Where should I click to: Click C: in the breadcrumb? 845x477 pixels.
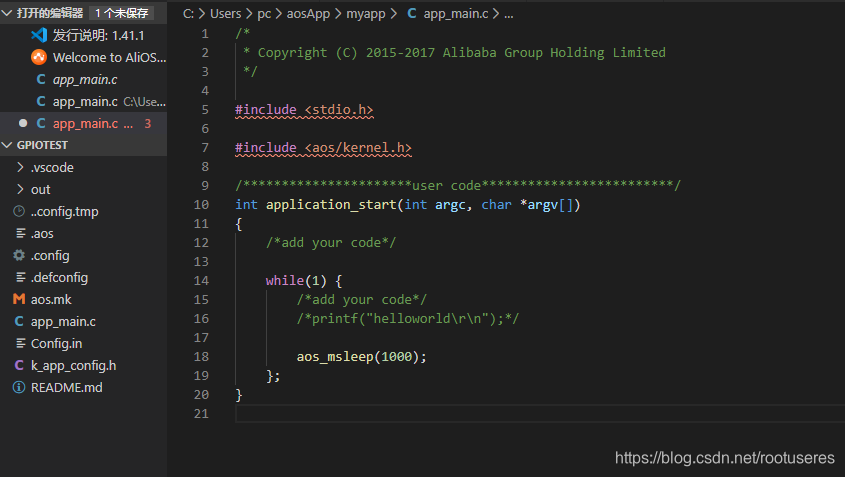[x=188, y=13]
